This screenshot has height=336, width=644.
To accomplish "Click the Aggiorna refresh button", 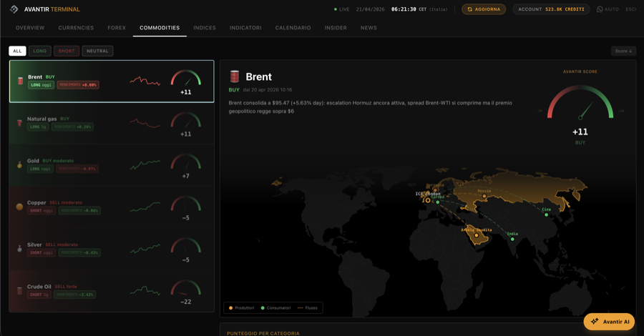I will [x=484, y=9].
